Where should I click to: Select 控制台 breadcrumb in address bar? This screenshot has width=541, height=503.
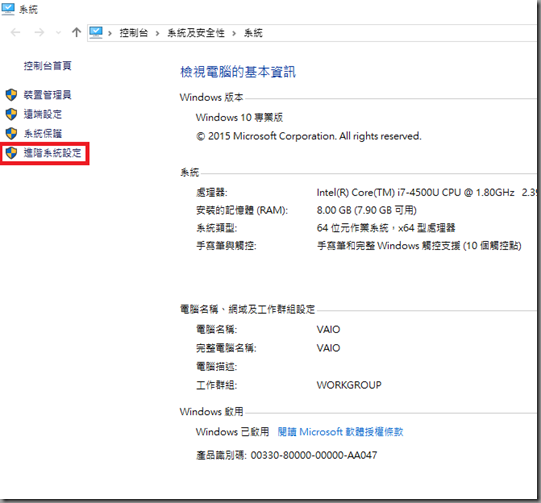tap(134, 33)
